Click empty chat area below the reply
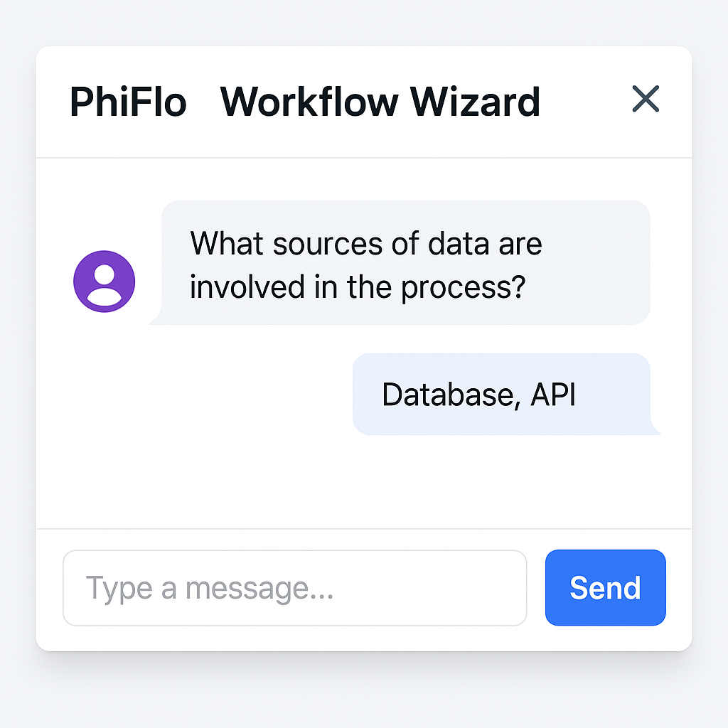 pos(363,482)
